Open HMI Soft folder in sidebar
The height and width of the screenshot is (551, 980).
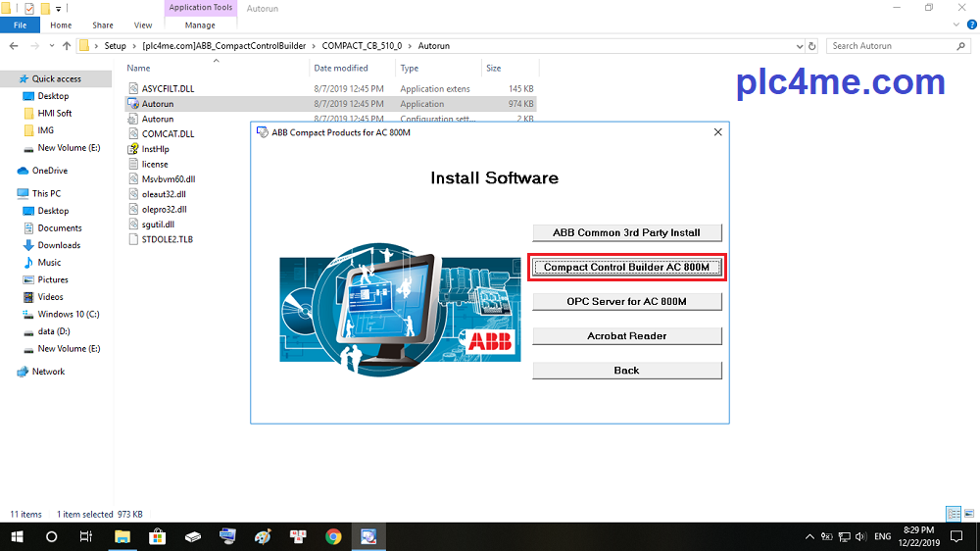click(54, 113)
